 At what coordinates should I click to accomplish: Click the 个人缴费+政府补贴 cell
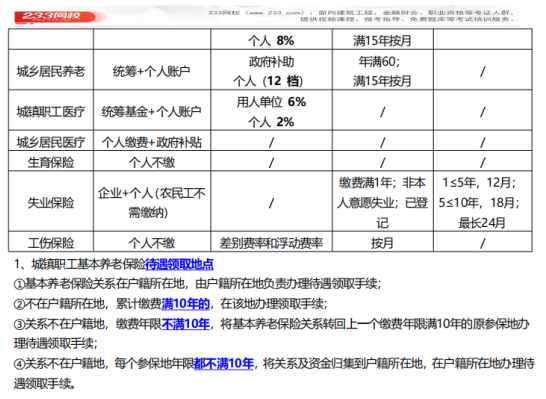click(x=152, y=142)
